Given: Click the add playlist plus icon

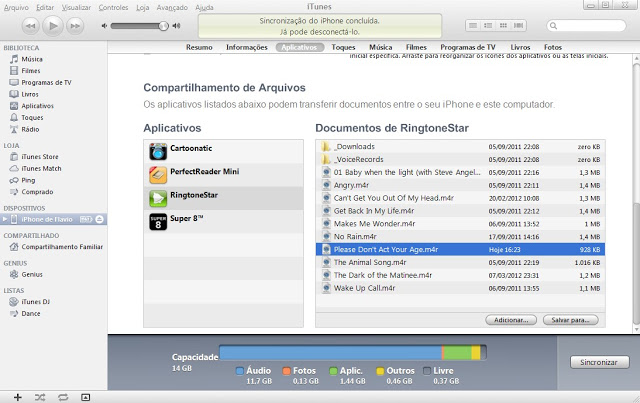Looking at the screenshot, I should [16, 396].
